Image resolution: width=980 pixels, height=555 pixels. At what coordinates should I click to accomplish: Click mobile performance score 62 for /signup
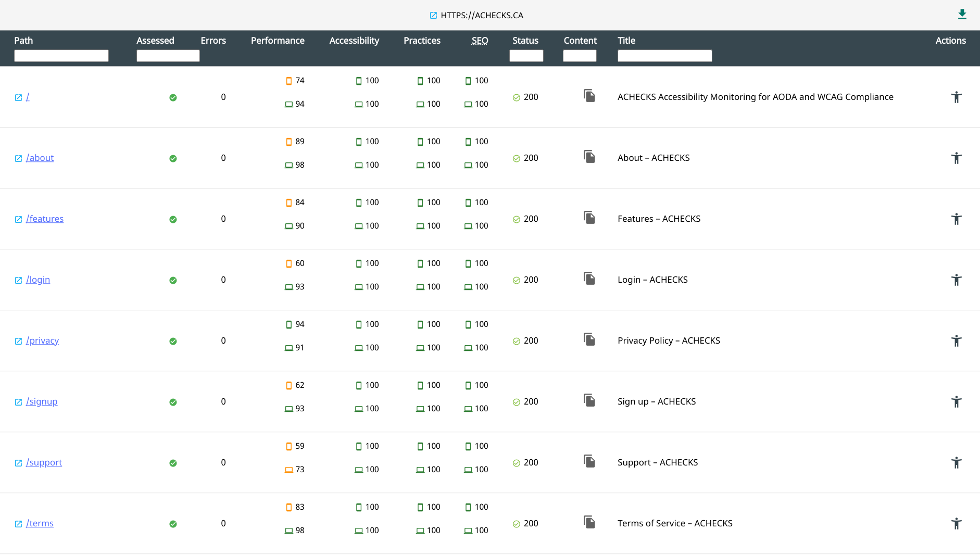295,385
